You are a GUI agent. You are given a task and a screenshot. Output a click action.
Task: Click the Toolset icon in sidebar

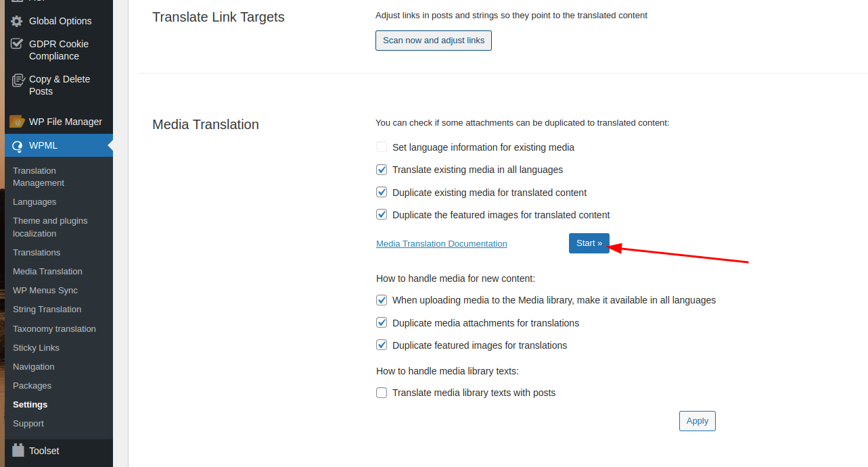pos(17,451)
